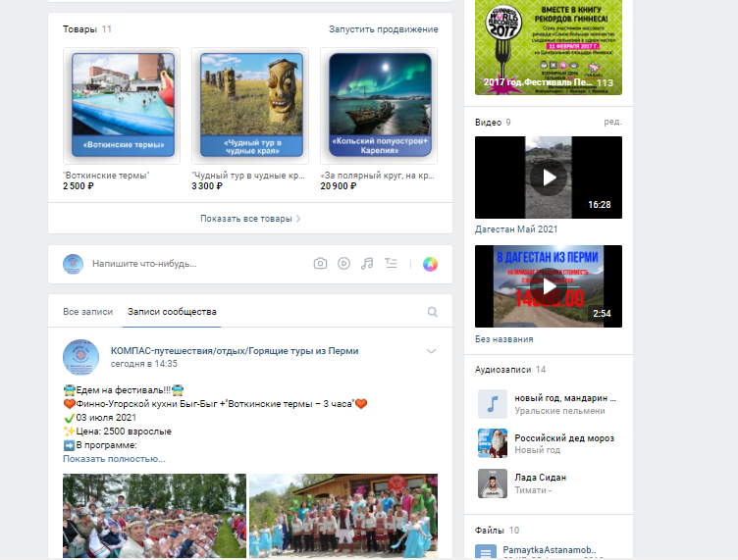Image resolution: width=738 pixels, height=560 pixels.
Task: Expand post with Показать полностью
Action: point(115,459)
